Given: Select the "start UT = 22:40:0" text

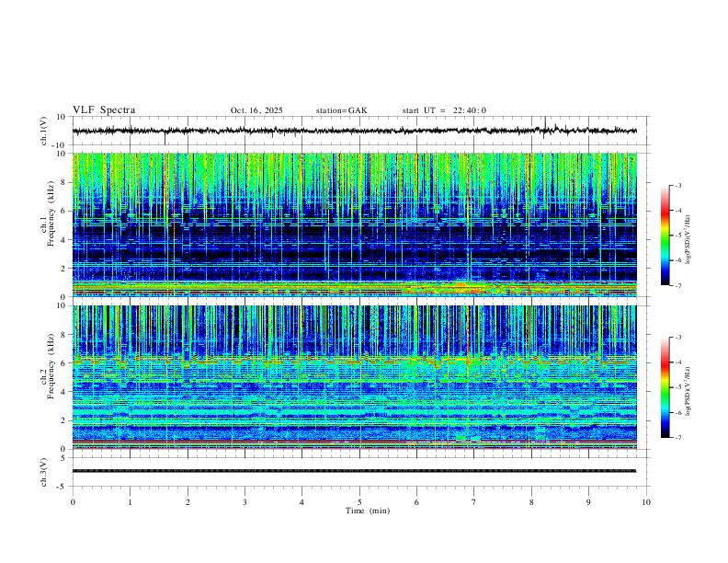Looking at the screenshot, I should pyautogui.click(x=444, y=110).
